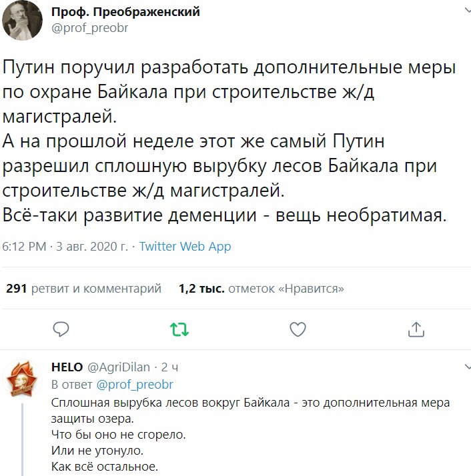This screenshot has height=476, width=471.
Task: Click the @prof_preobr handle under the author name
Action: [x=89, y=28]
